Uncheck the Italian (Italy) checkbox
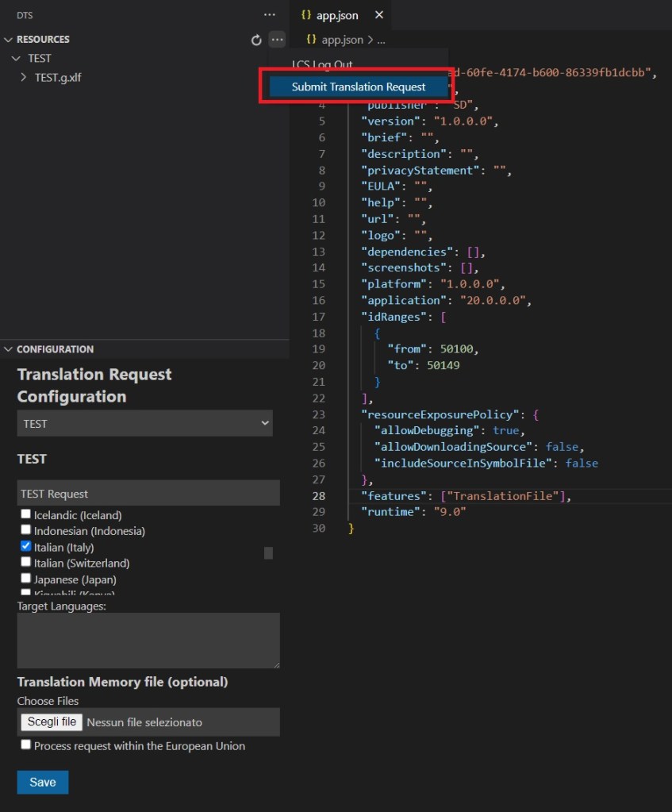Viewport: 672px width, 812px height. (26, 547)
